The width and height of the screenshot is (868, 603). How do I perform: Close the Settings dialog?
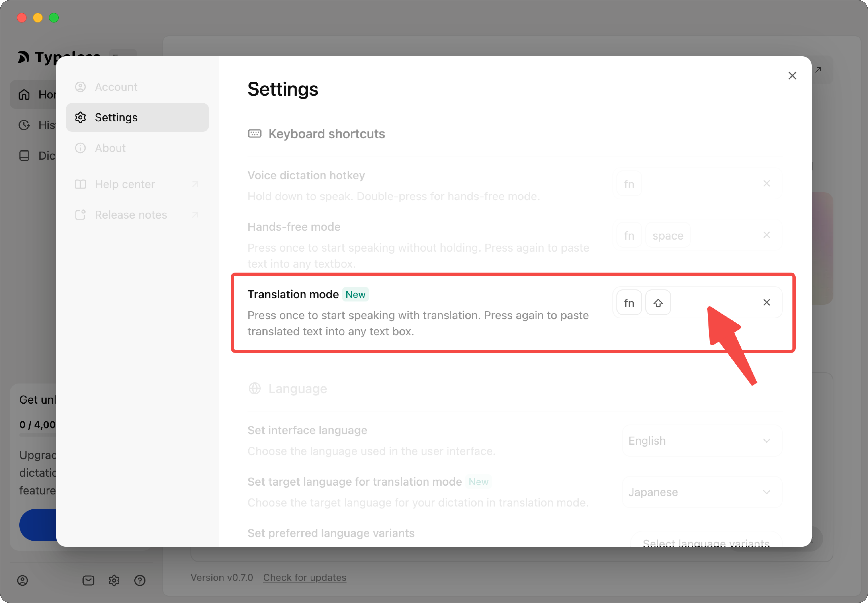[792, 76]
